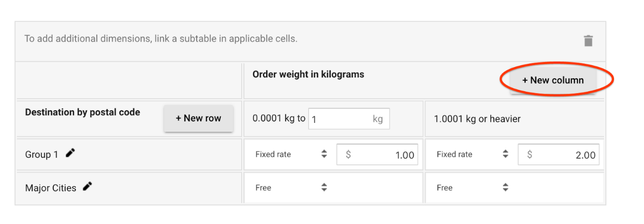Viewport: 644px width, 224px height.
Task: Focus the $1.00 rate input field
Action: [385, 155]
